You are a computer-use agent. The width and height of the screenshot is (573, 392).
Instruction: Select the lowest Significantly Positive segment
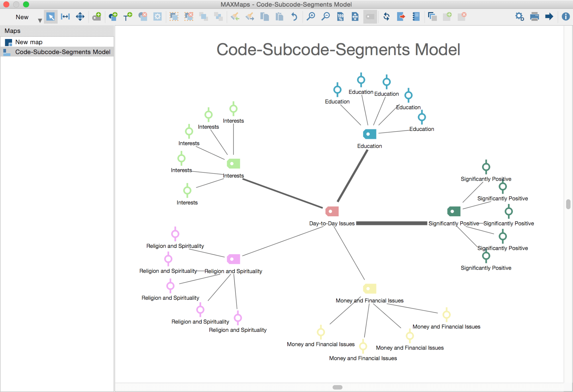[486, 256]
